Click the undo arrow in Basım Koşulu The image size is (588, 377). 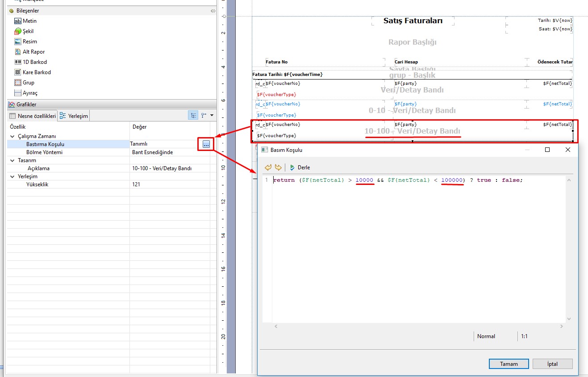click(x=268, y=168)
